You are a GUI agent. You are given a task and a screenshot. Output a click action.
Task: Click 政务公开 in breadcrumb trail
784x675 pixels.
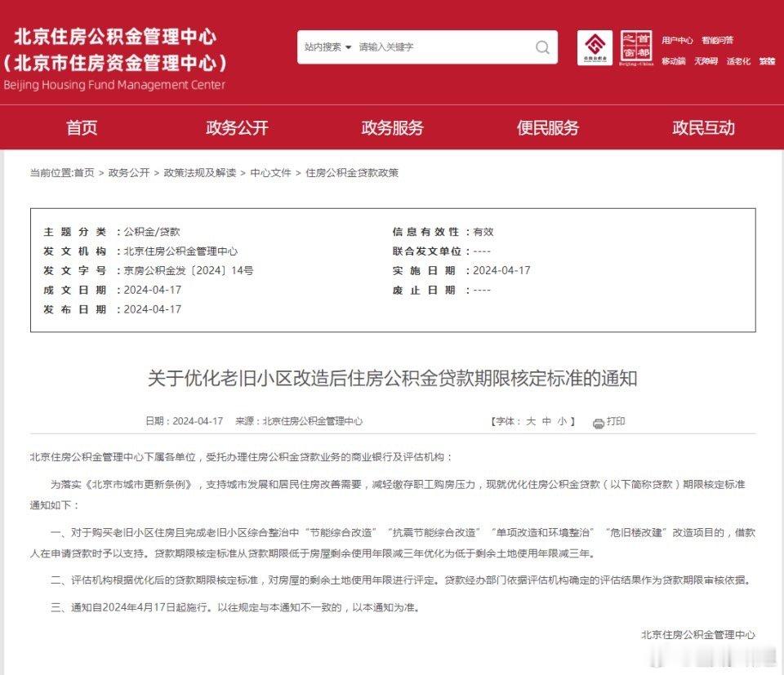129,173
